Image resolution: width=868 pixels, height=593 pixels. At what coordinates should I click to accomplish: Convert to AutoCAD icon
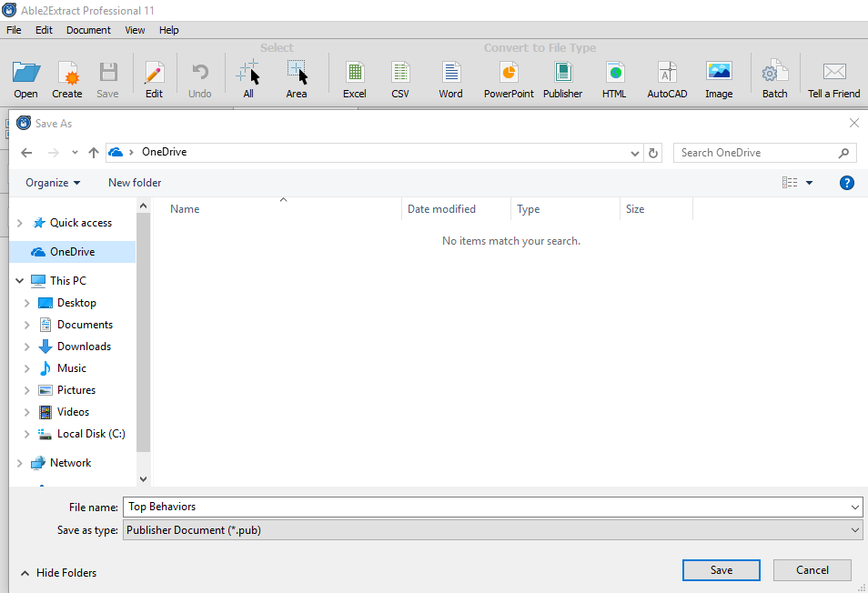tap(667, 73)
